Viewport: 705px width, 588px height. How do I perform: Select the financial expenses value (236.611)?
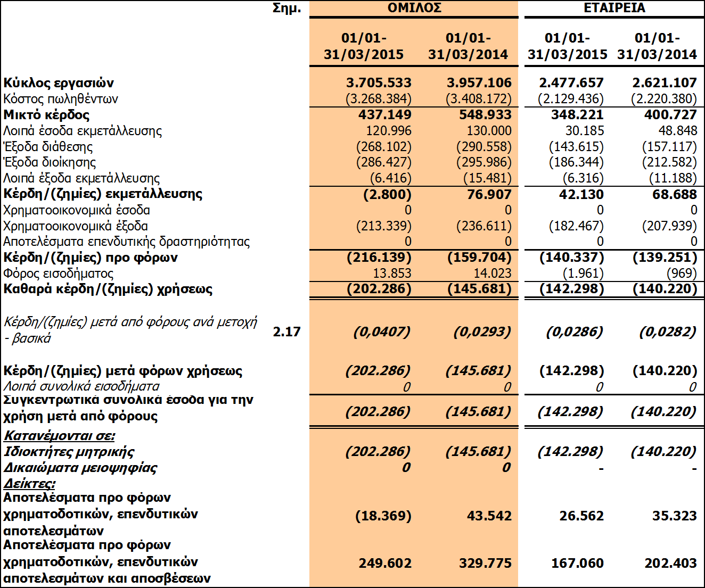click(x=484, y=226)
